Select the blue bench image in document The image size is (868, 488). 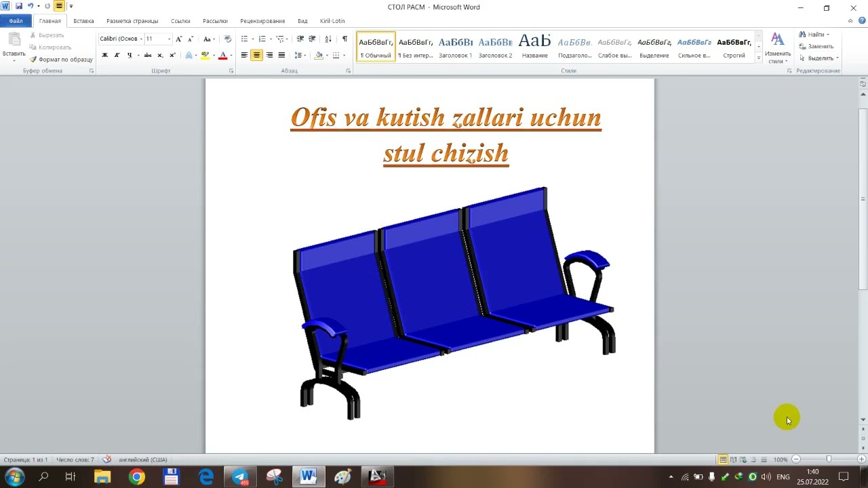pyautogui.click(x=454, y=303)
